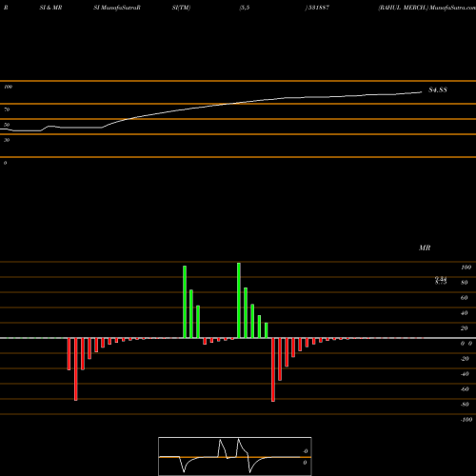Click the 'SI MunafaSutraR' header text
The width and height of the screenshot is (476, 476).
[117, 8]
